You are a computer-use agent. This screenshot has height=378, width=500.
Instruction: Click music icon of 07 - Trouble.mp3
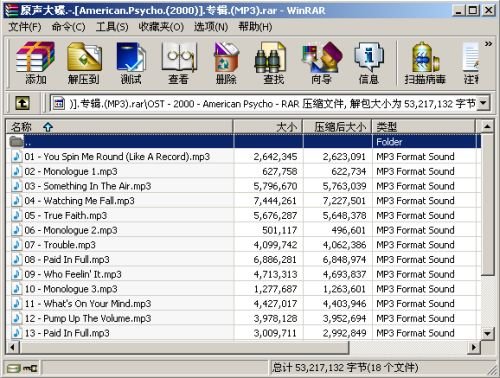[x=16, y=245]
